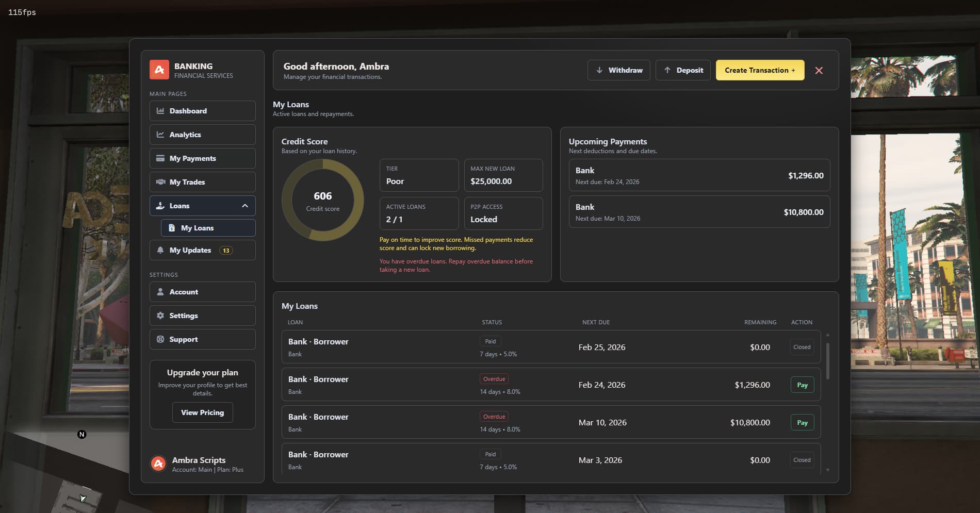The height and width of the screenshot is (513, 980).
Task: Open the Bank payment due Feb 24, 2026
Action: pyautogui.click(x=699, y=175)
